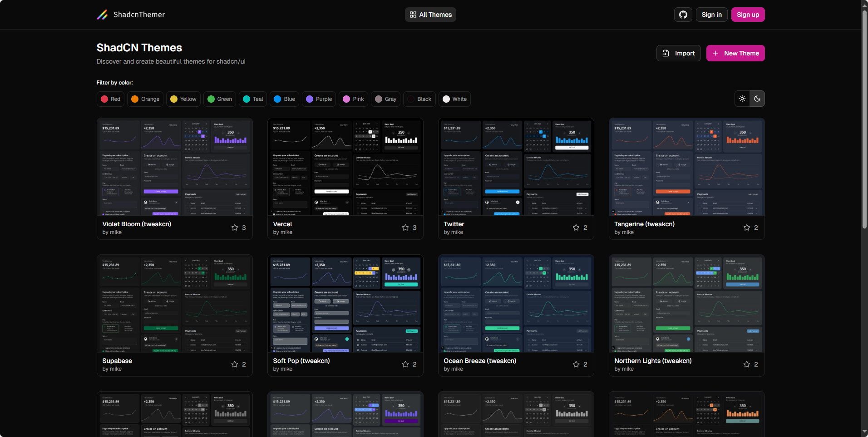
Task: Create a New Theme
Action: tap(735, 53)
